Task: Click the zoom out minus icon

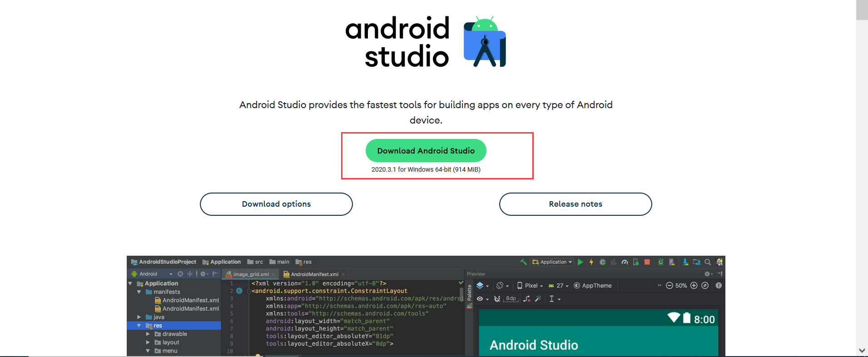Action: [670, 286]
